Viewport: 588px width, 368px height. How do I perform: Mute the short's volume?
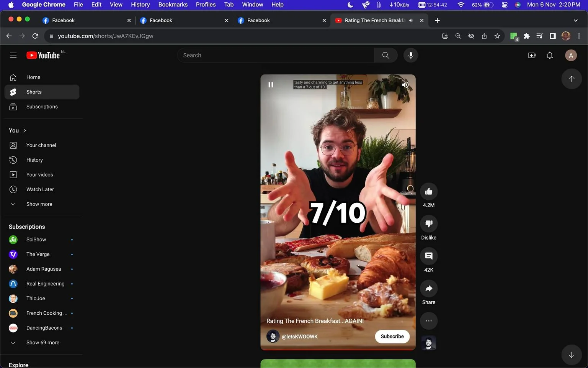[405, 85]
